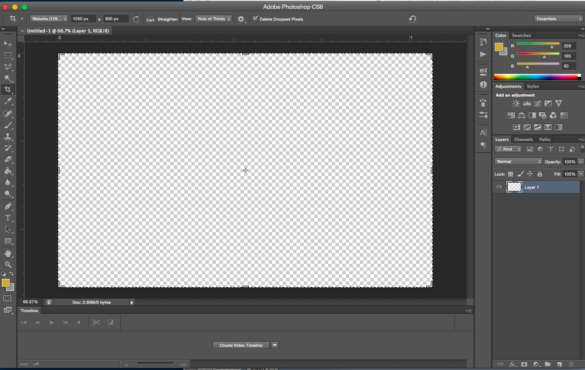Open the Essentials workspace dropdown

click(x=558, y=19)
